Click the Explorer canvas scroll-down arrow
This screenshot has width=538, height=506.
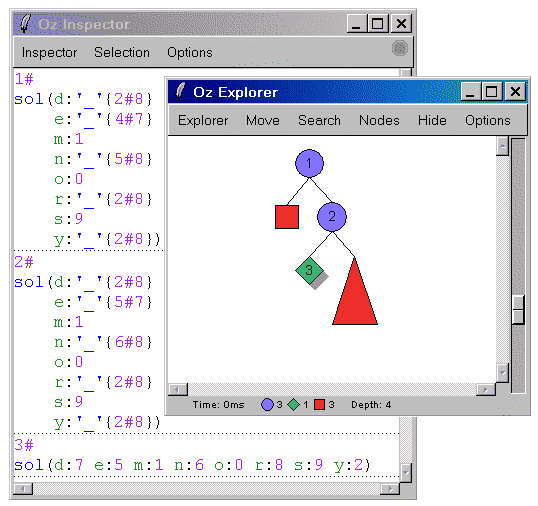[x=503, y=372]
